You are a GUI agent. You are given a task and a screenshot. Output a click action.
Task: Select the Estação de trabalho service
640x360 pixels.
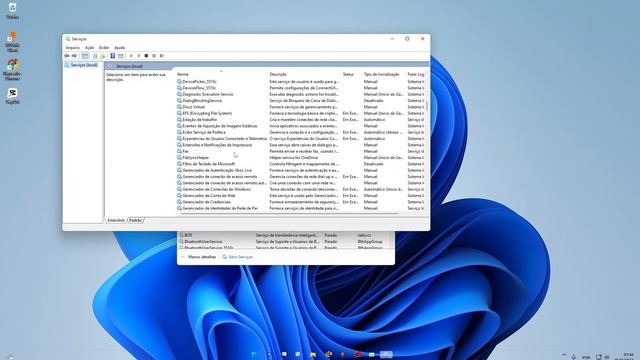tap(300, 120)
